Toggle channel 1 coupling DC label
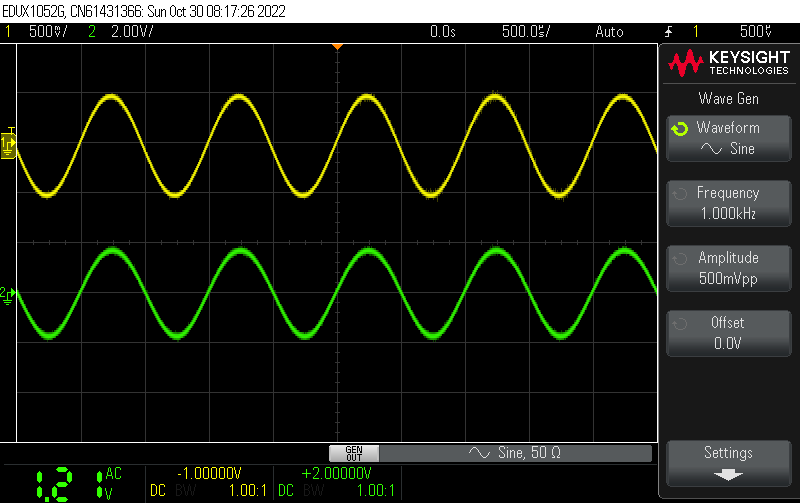The image size is (800, 503). [158, 491]
